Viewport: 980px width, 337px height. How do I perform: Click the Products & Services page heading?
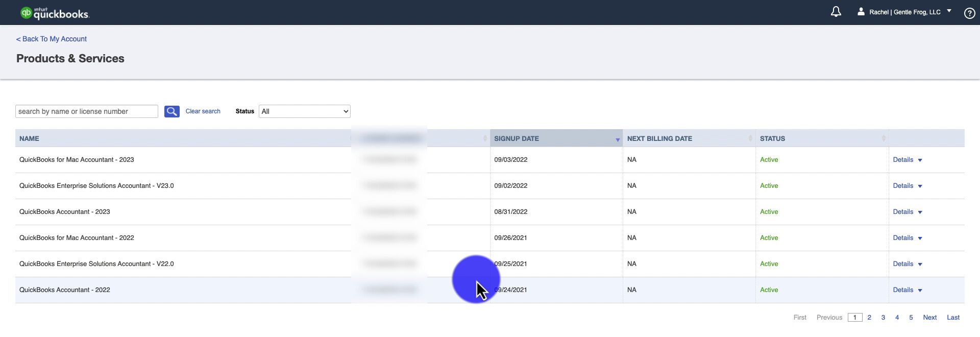click(70, 59)
